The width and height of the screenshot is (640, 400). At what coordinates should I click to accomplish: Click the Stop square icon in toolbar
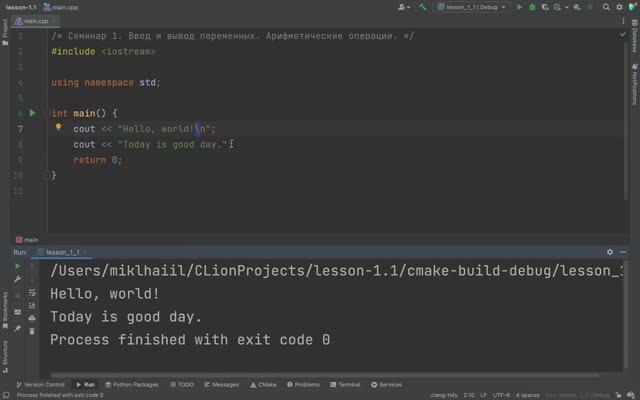(590, 7)
